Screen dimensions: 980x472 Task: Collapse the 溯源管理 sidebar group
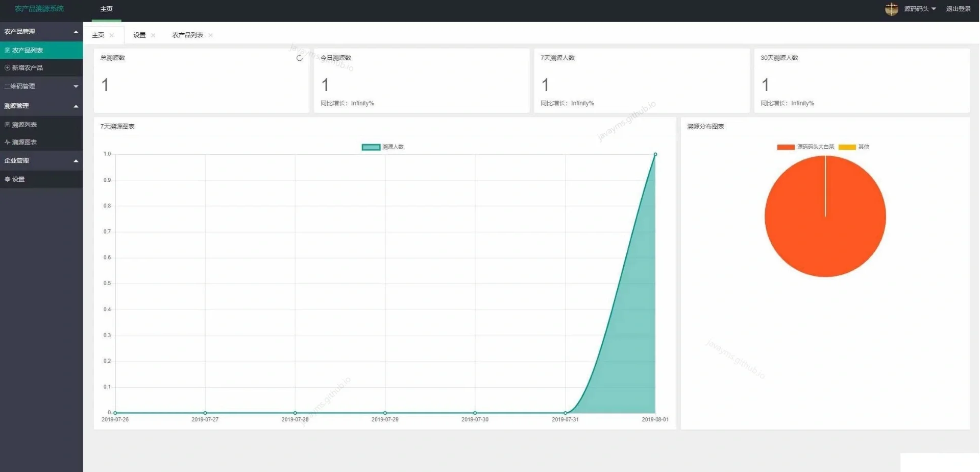pos(41,106)
